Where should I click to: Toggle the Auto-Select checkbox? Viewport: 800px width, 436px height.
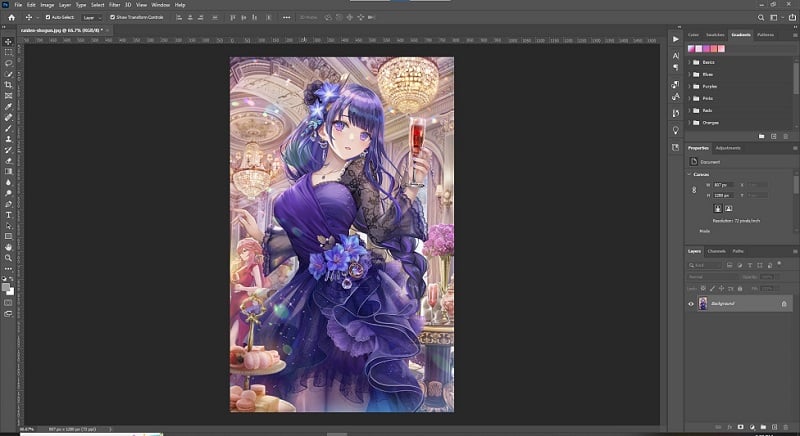[48, 17]
